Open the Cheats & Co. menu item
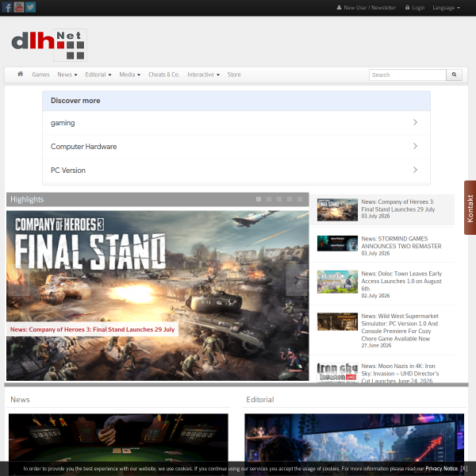 (164, 75)
